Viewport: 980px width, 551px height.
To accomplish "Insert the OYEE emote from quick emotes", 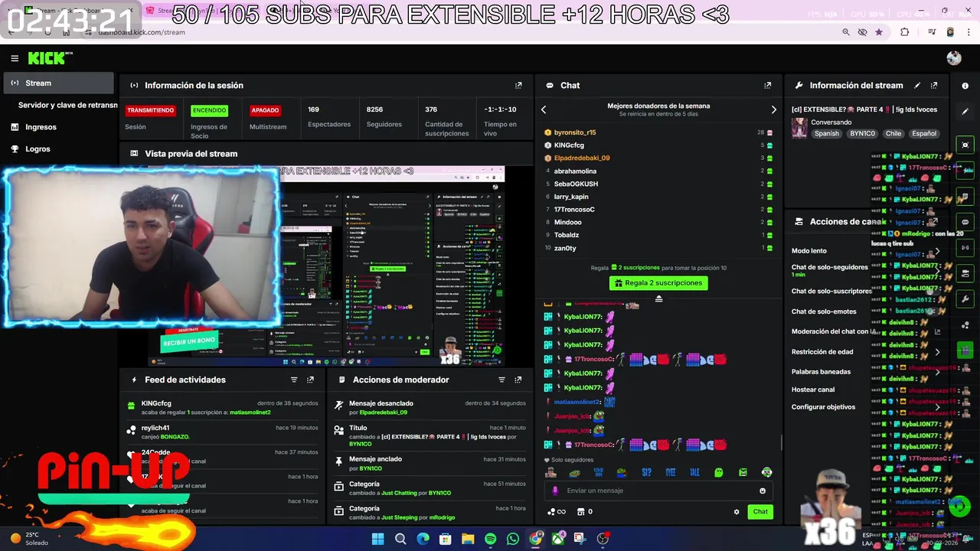I will click(671, 472).
